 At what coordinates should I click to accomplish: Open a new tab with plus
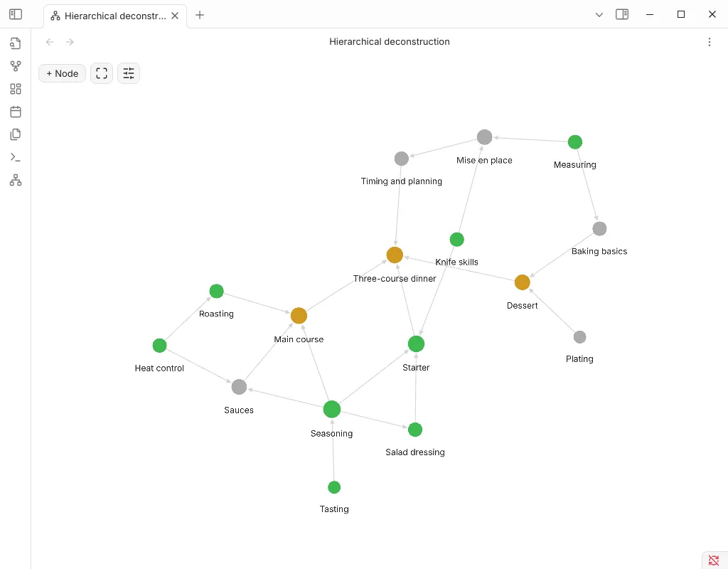click(200, 15)
